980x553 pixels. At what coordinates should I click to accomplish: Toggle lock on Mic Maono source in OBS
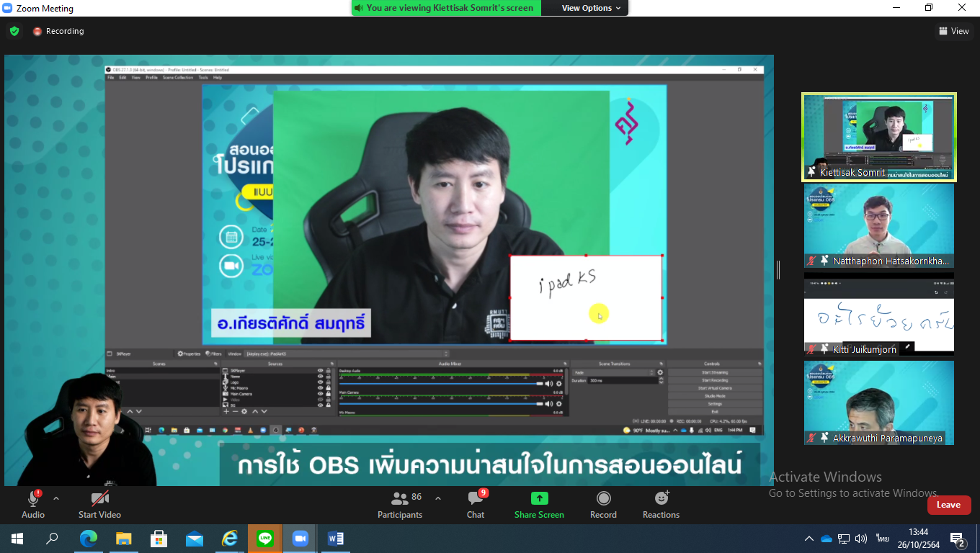[328, 388]
